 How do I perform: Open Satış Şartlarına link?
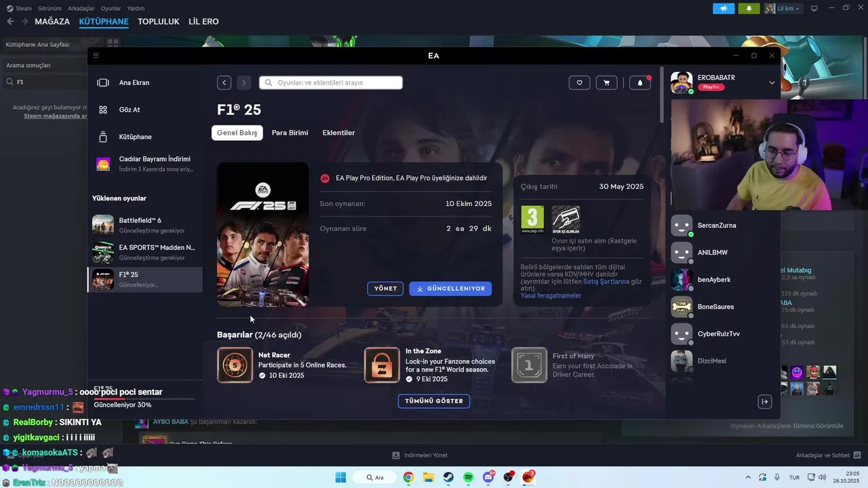pos(606,281)
